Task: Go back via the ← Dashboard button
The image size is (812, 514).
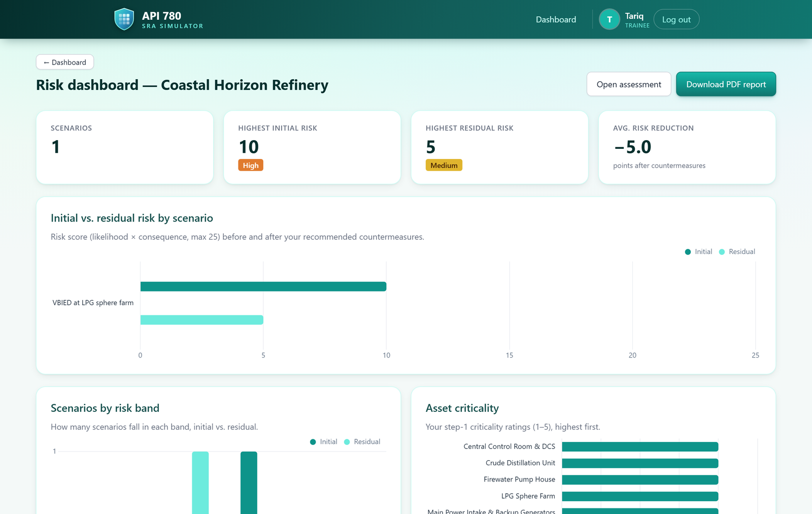Action: coord(65,62)
